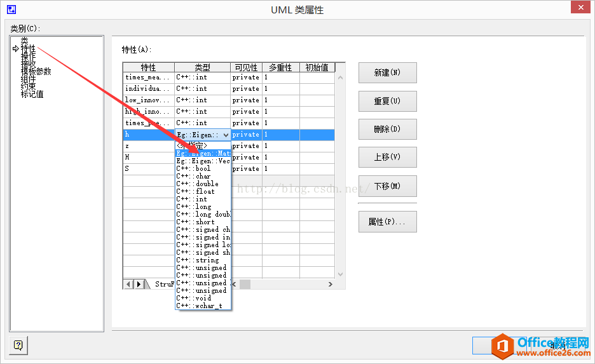The height and width of the screenshot is (364, 595).
Task: Choose C++::void in the type dropdown
Action: coord(203,298)
